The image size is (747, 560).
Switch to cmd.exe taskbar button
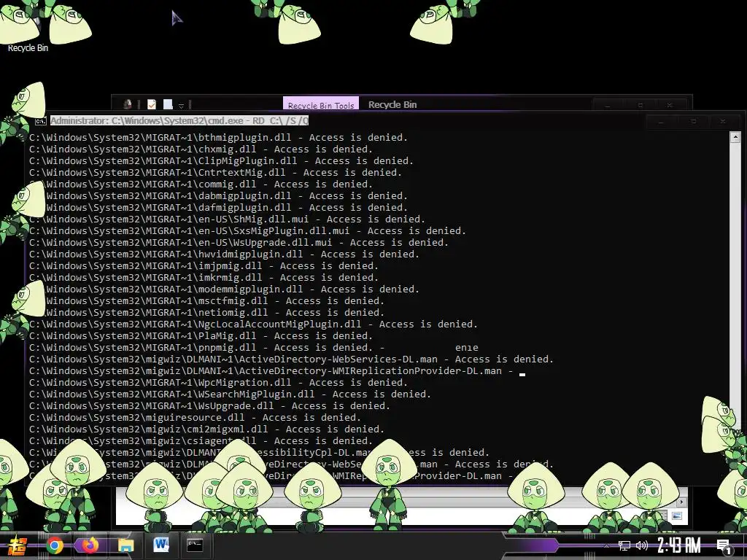[195, 545]
